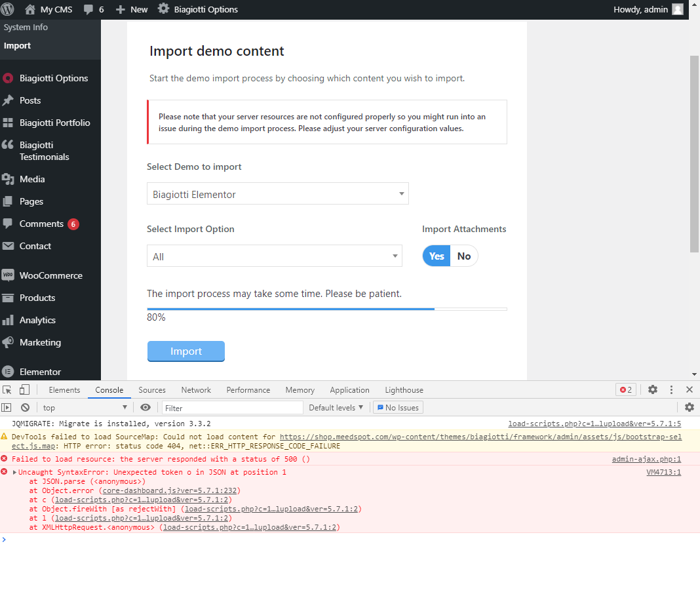Click the admin avatar icon

click(678, 9)
